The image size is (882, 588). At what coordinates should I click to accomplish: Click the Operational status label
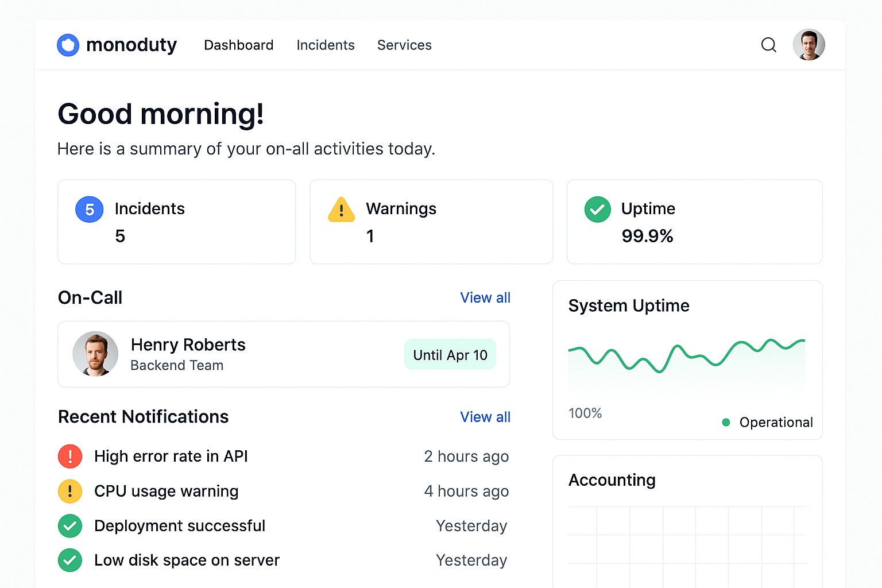click(x=776, y=423)
